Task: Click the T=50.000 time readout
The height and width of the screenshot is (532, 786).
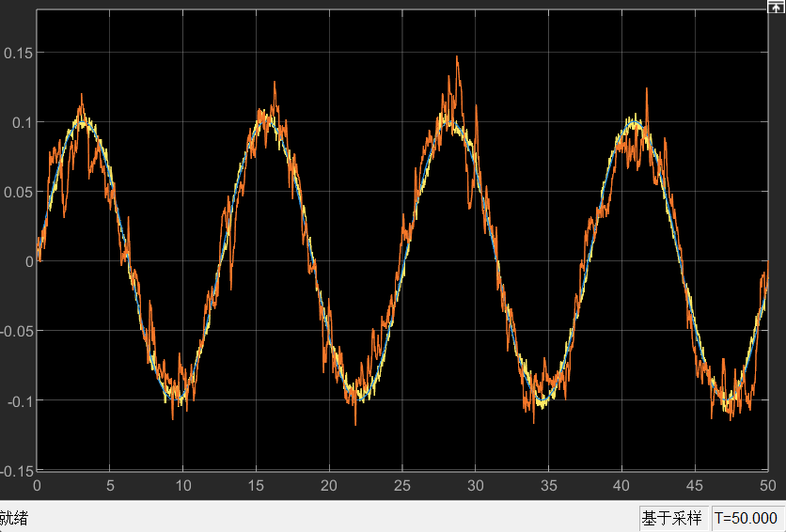Action: pos(746,518)
